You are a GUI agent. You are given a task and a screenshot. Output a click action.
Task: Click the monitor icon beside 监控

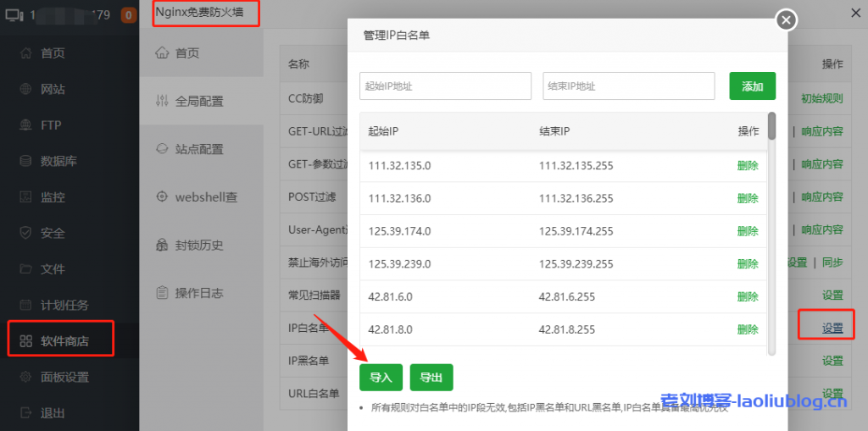click(25, 197)
